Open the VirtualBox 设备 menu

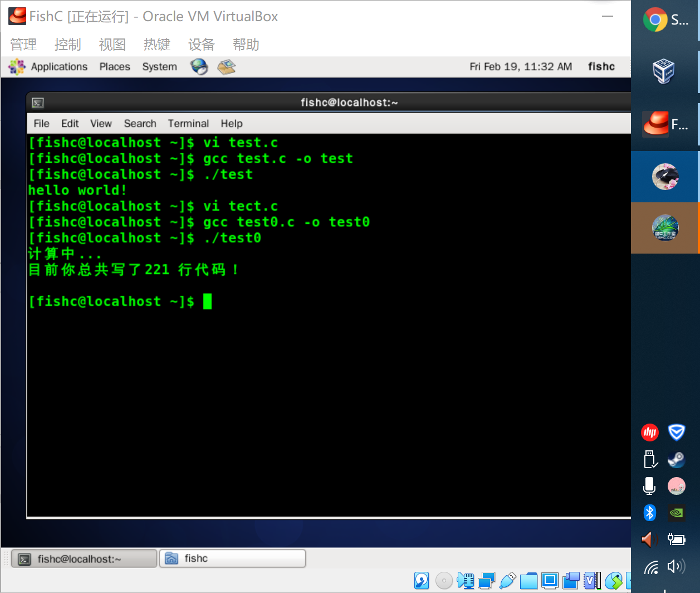click(x=201, y=45)
